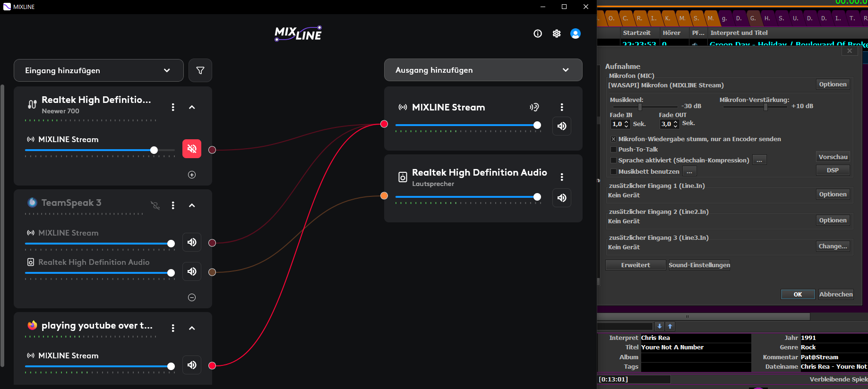Click the input filter icon

[x=200, y=70]
